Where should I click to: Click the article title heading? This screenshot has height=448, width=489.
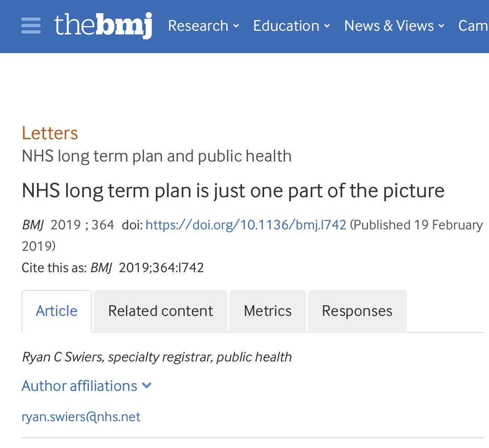click(233, 191)
